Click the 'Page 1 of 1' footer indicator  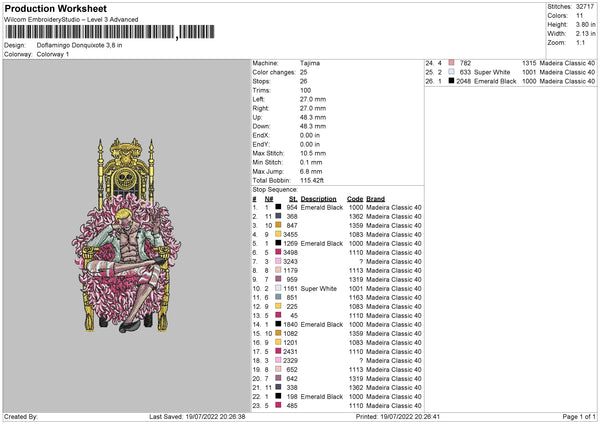coord(579,416)
